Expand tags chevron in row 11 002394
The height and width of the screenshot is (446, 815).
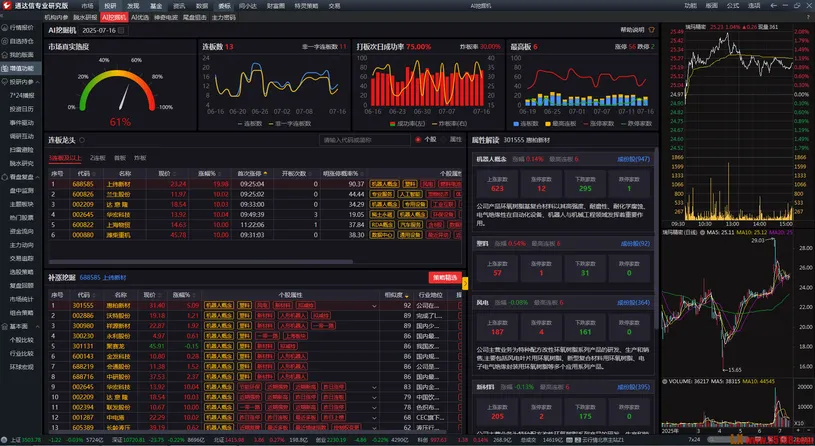(x=374, y=408)
